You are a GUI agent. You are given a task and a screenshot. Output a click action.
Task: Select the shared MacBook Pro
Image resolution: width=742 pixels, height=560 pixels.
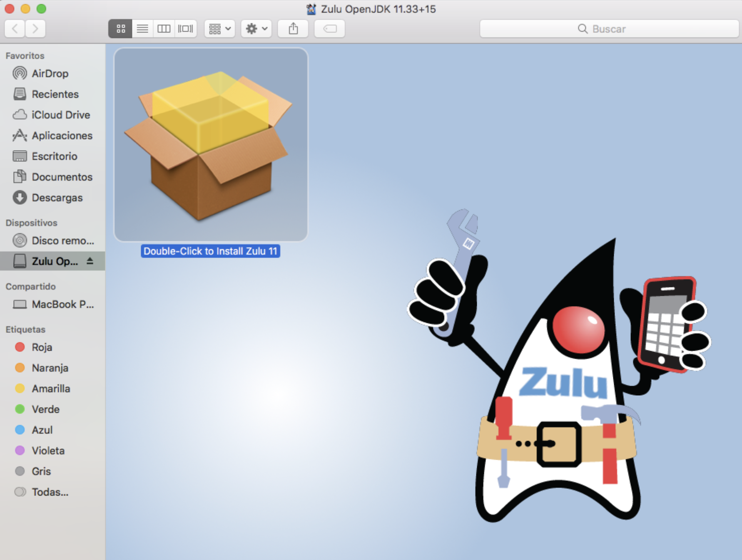tap(52, 305)
